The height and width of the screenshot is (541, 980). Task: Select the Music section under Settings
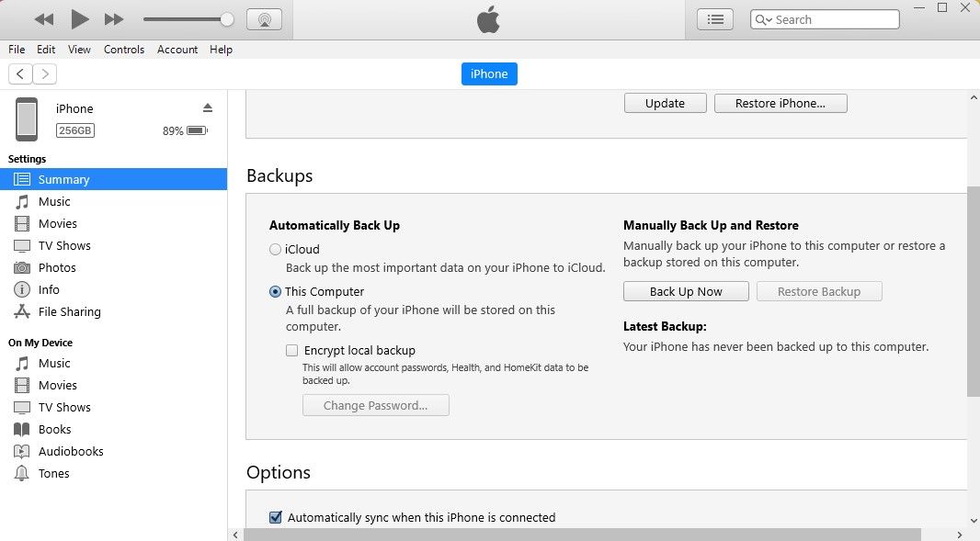(x=55, y=201)
